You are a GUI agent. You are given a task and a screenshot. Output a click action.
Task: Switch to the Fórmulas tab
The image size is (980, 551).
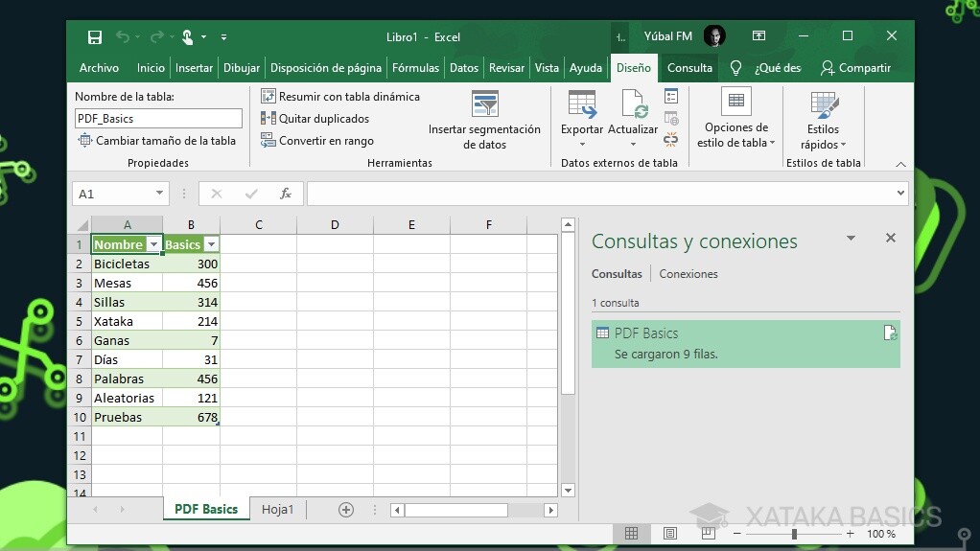point(415,67)
